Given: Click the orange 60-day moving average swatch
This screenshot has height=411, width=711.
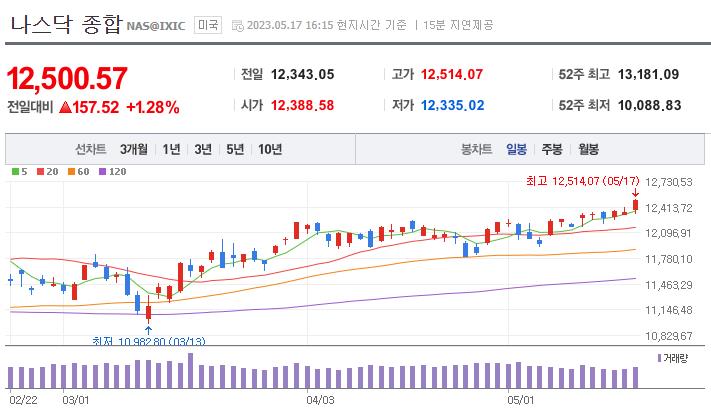Looking at the screenshot, I should click(71, 171).
